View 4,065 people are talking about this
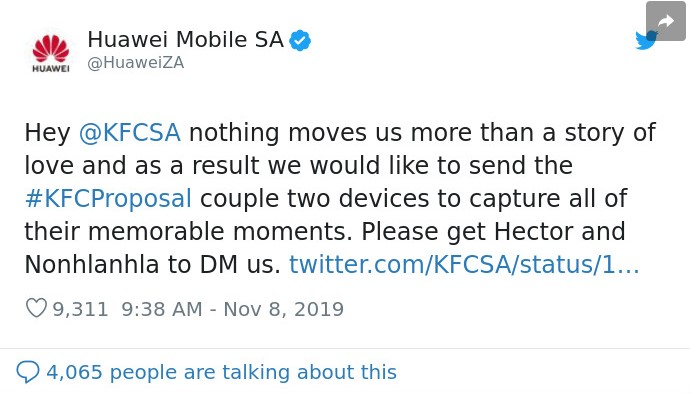This screenshot has width=690, height=393. tap(221, 372)
